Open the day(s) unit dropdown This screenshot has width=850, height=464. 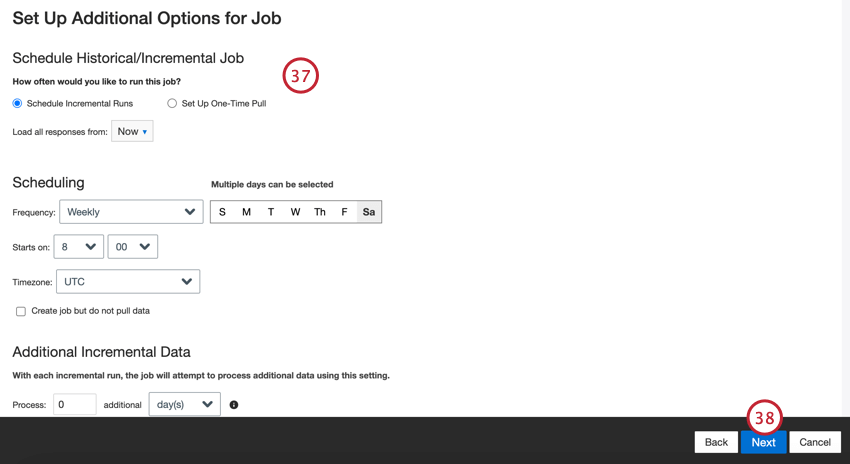(185, 404)
